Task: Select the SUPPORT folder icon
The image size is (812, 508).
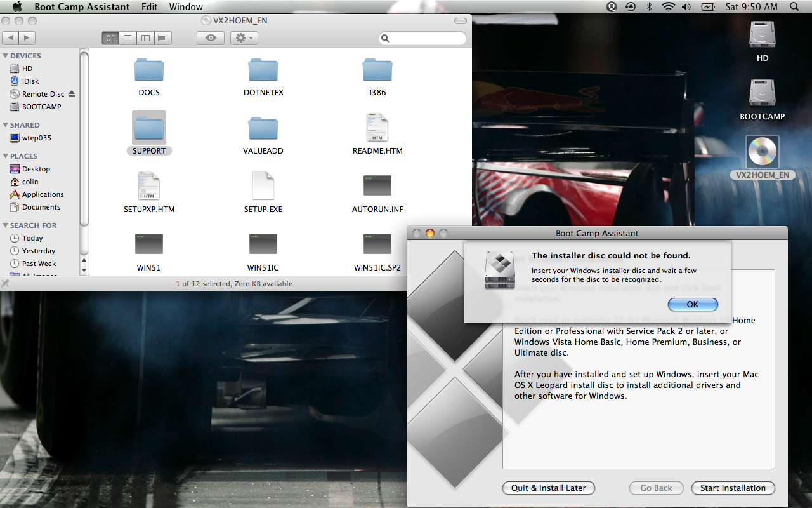Action: click(x=149, y=128)
